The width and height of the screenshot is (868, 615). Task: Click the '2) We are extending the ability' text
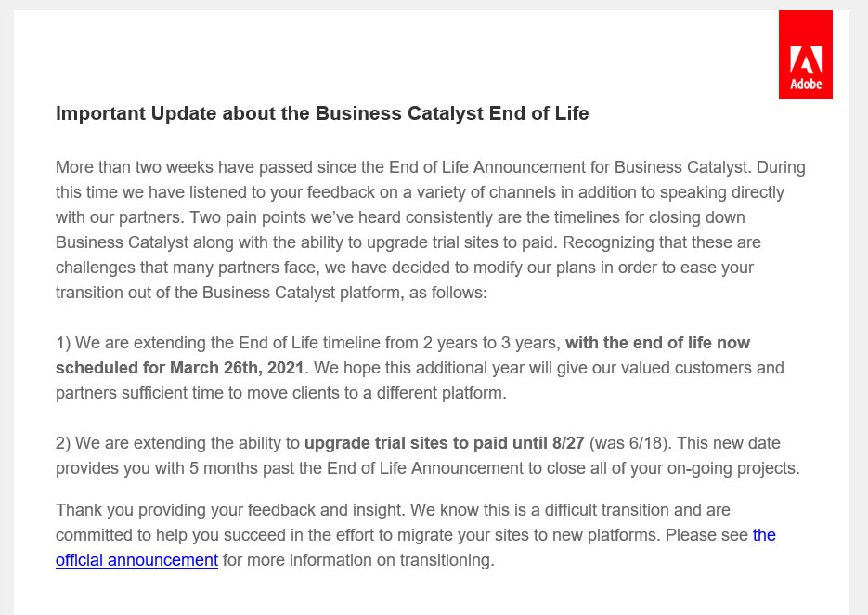pos(177,443)
